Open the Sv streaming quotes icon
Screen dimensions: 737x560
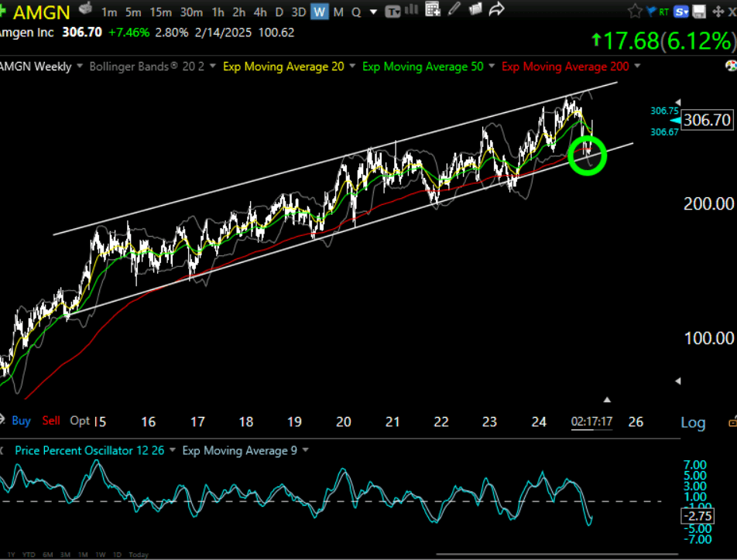point(680,11)
